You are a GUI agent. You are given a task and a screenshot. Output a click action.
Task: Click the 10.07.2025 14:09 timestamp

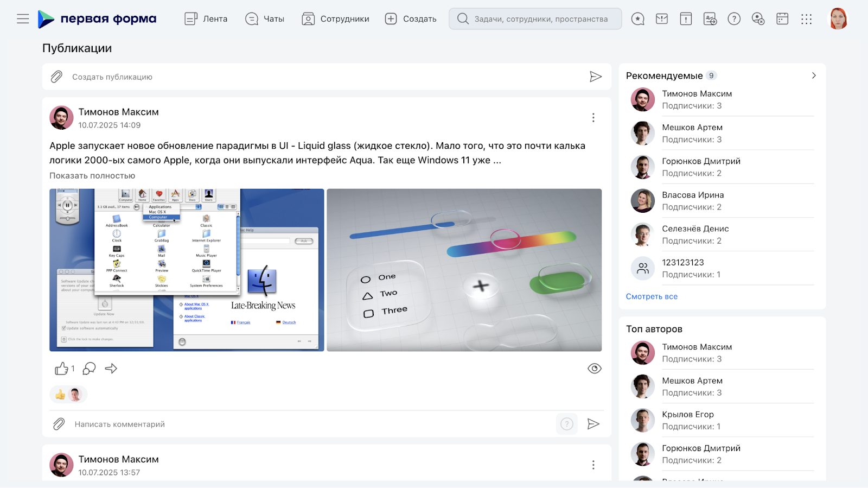[x=110, y=125]
